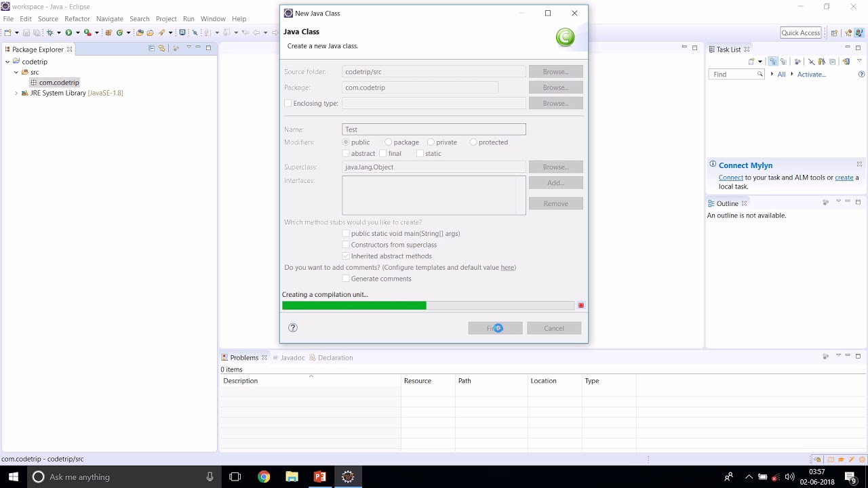The image size is (868, 488).
Task: Open the Package Explorer view menu
Action: 189,47
